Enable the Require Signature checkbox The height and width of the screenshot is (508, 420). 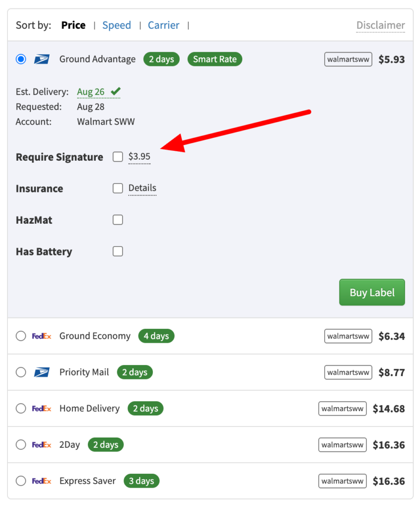click(118, 157)
